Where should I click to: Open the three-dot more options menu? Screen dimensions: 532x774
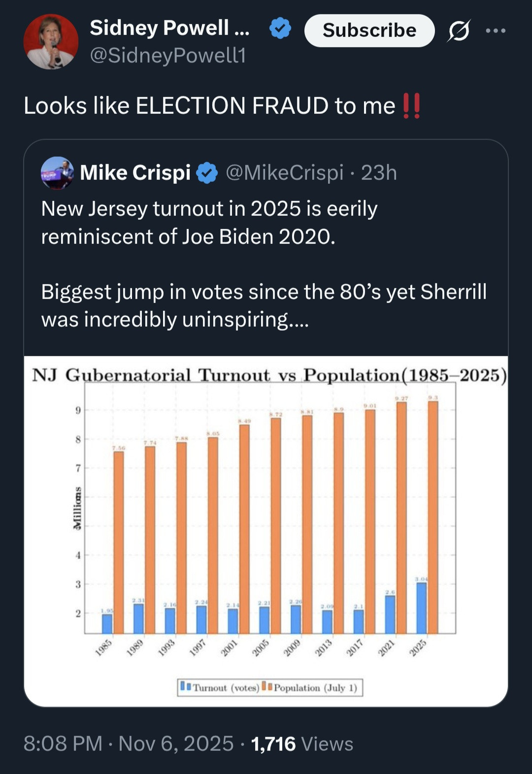tap(495, 31)
